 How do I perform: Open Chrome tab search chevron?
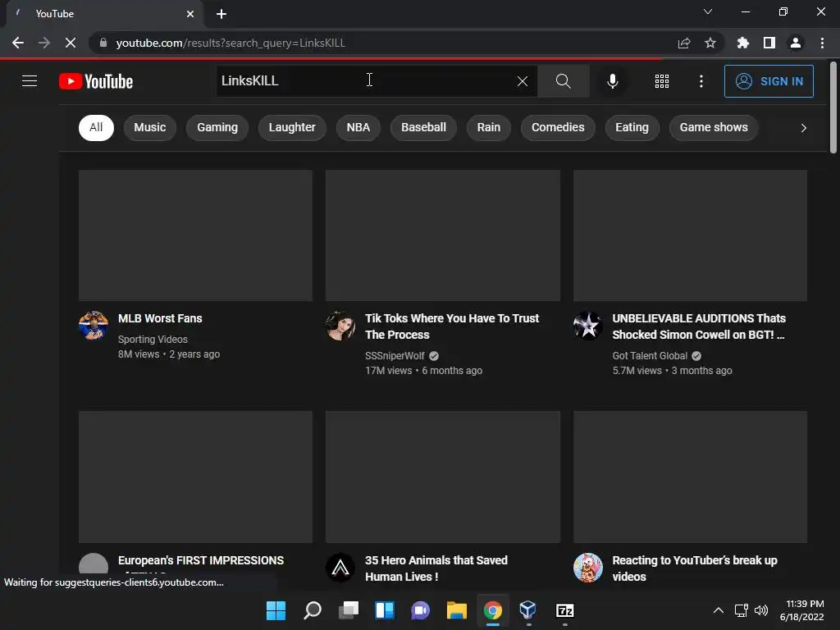click(708, 11)
